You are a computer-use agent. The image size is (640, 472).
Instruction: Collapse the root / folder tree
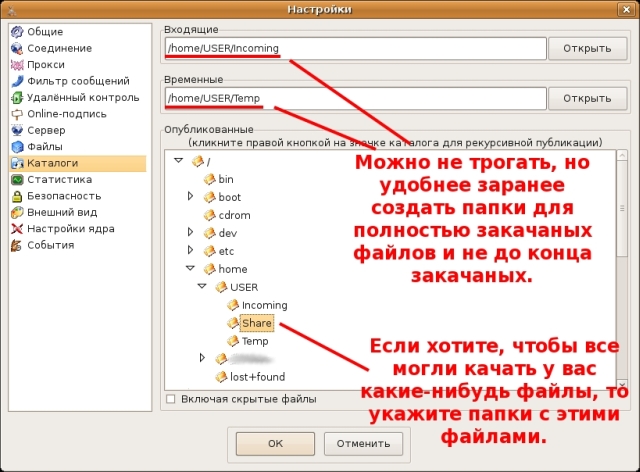pyautogui.click(x=177, y=160)
